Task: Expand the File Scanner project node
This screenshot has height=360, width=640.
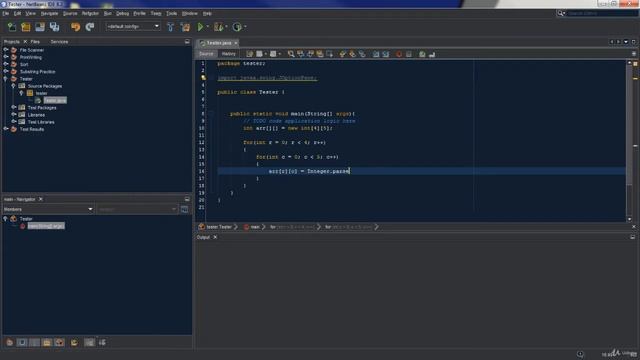Action: click(x=6, y=50)
